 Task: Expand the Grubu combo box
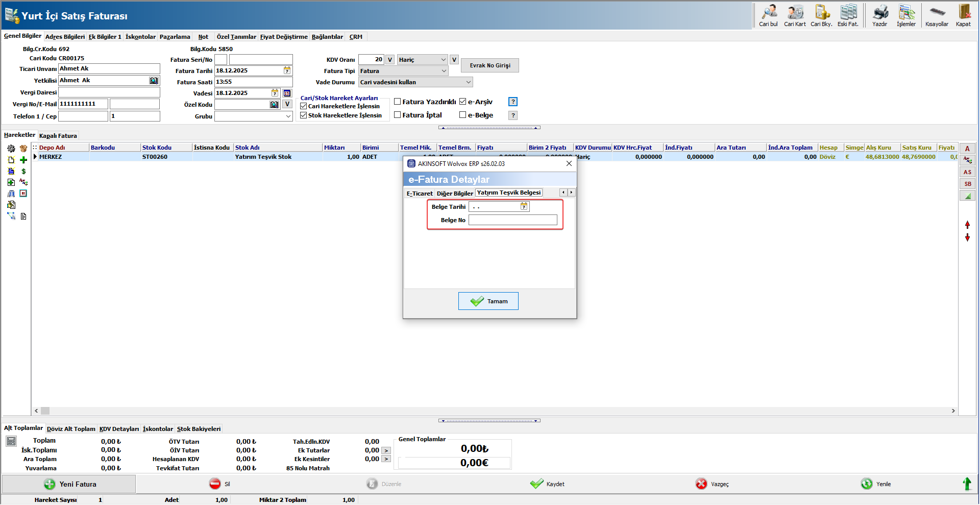tap(288, 116)
